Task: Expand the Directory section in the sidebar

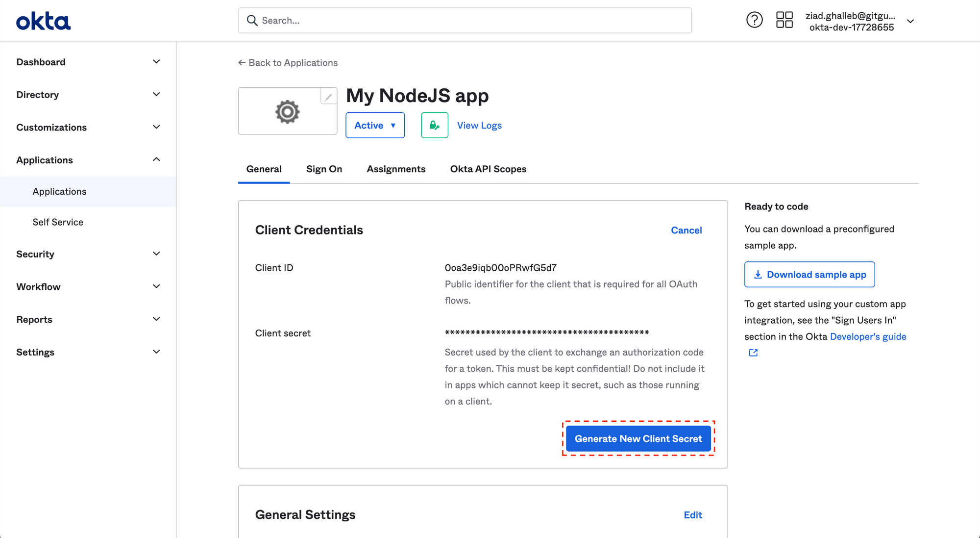Action: tap(156, 94)
